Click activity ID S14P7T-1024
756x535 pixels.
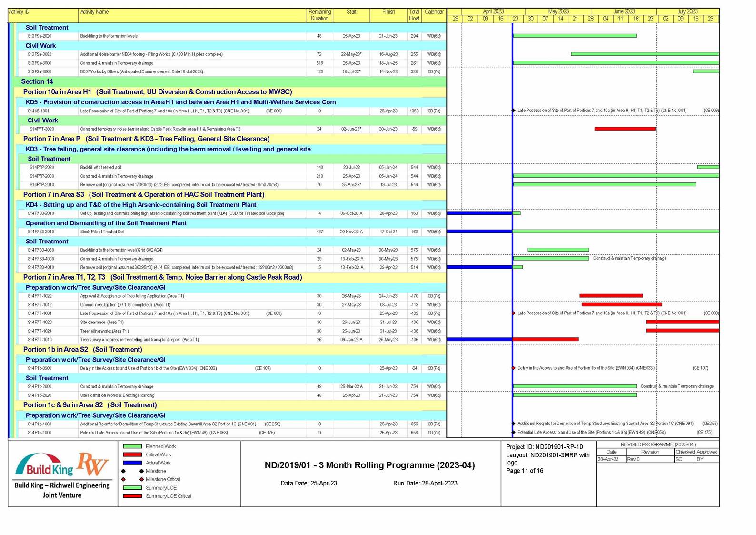[40, 331]
